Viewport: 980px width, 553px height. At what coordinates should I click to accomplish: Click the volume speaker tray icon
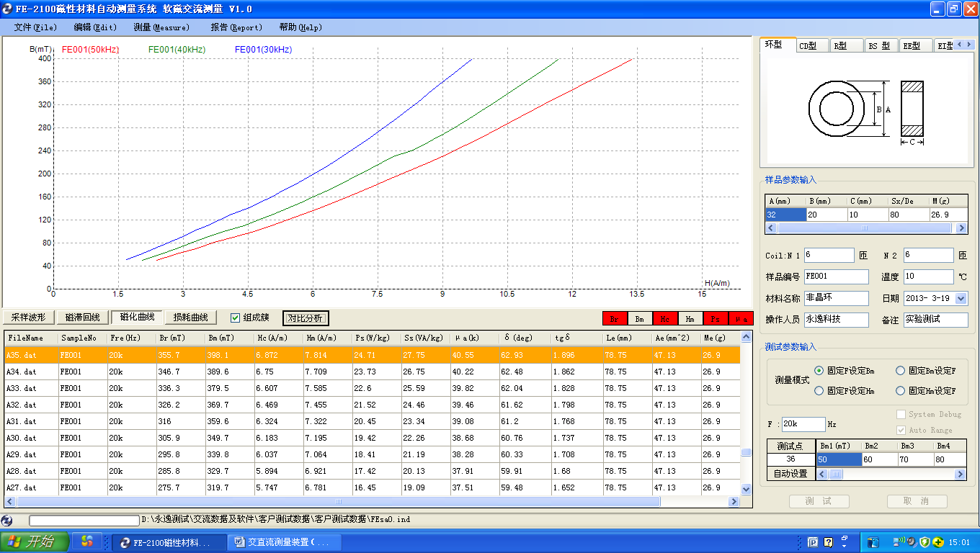[x=912, y=541]
